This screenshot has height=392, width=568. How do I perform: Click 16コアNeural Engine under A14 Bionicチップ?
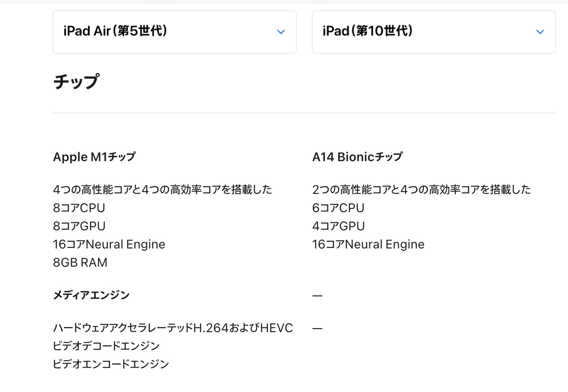[x=368, y=244]
